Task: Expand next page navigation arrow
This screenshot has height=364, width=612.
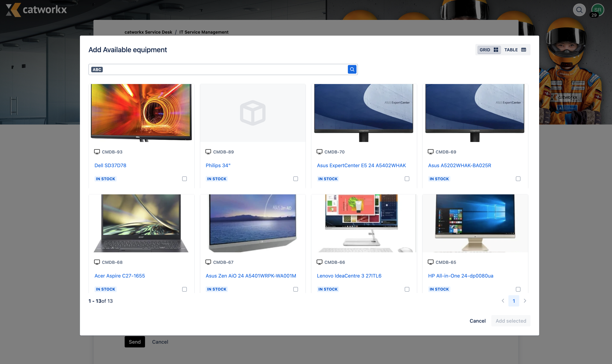Action: pos(525,300)
